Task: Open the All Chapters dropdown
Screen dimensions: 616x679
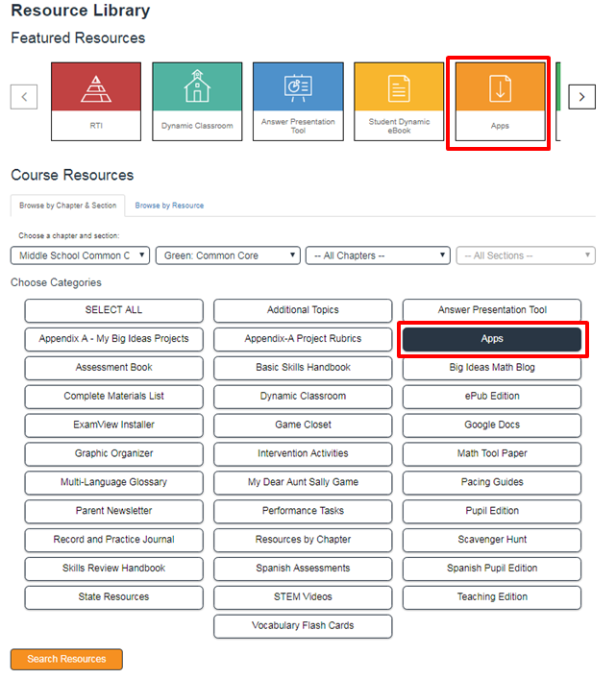Action: pos(378,255)
